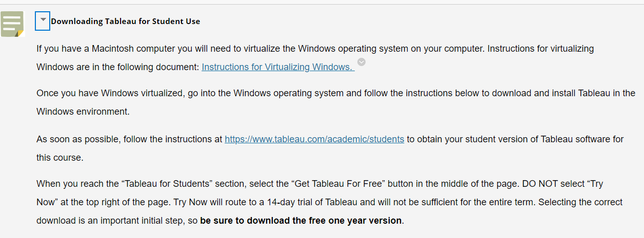Click the words 'this course.'
This screenshot has width=644, height=238.
click(60, 158)
